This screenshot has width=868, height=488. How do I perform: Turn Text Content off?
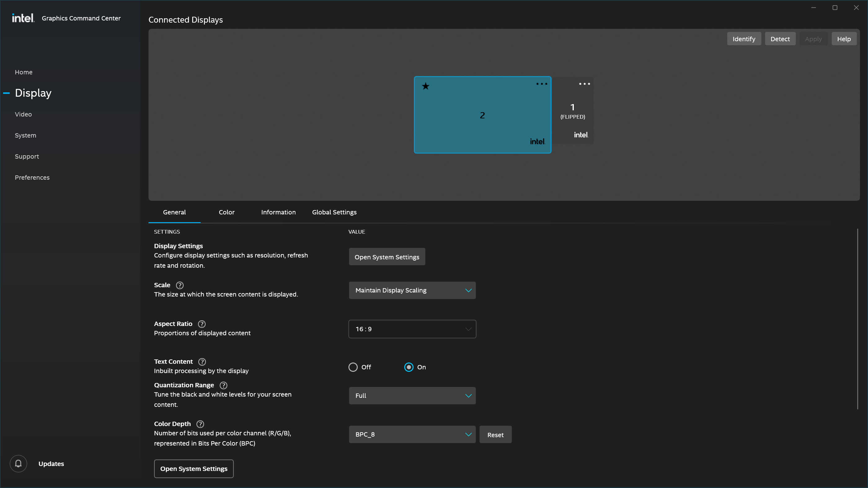353,367
